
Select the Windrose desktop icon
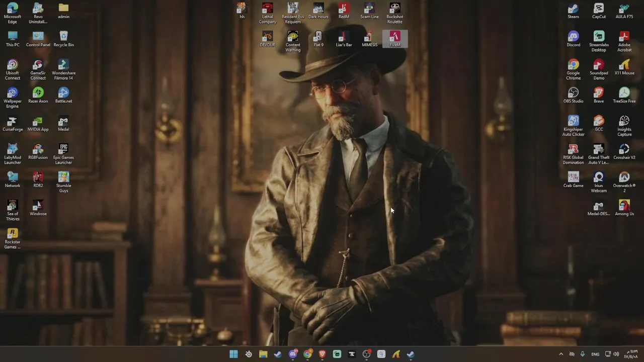pos(38,208)
